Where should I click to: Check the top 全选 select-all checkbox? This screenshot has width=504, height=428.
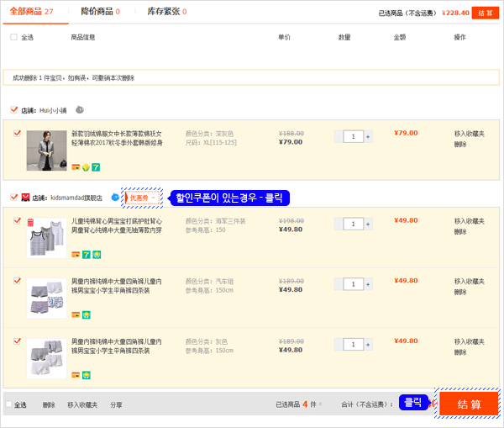click(13, 37)
